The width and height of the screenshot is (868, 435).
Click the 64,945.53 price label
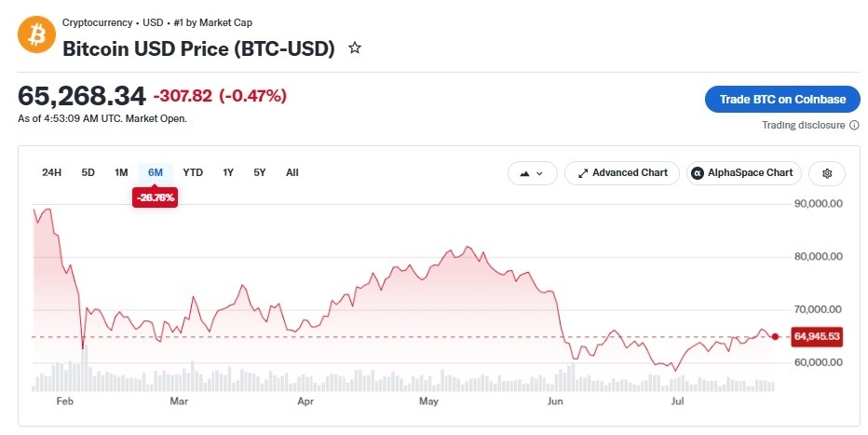[x=817, y=336]
